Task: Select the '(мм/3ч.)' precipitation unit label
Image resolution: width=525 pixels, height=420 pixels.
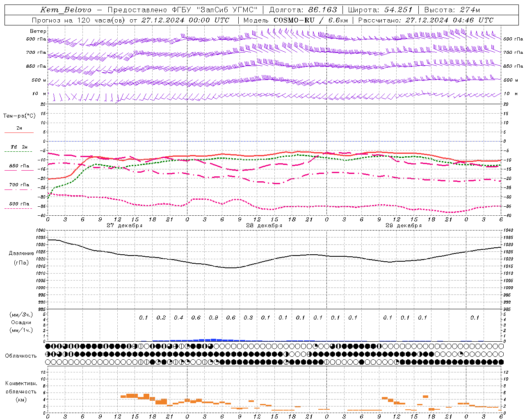Action: (21, 315)
